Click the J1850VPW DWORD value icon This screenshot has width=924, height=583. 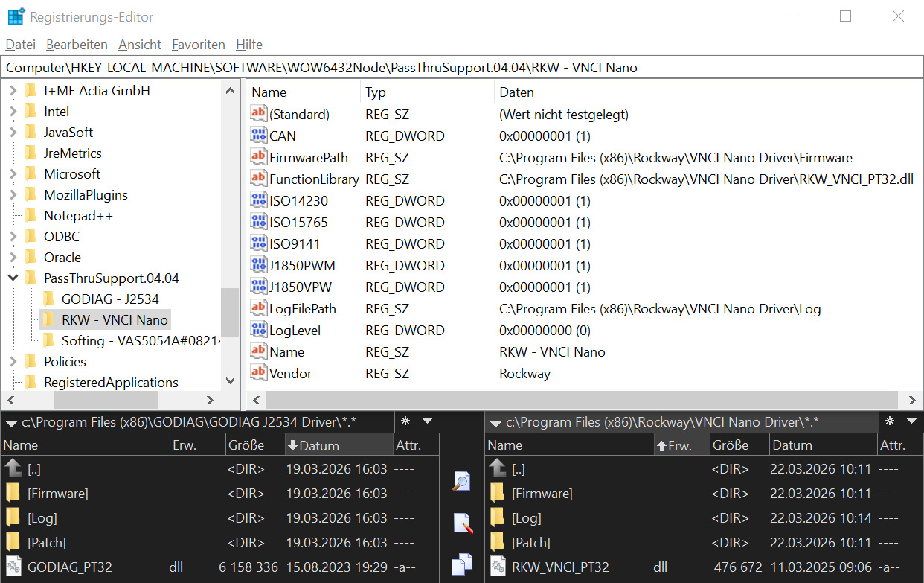coord(258,287)
